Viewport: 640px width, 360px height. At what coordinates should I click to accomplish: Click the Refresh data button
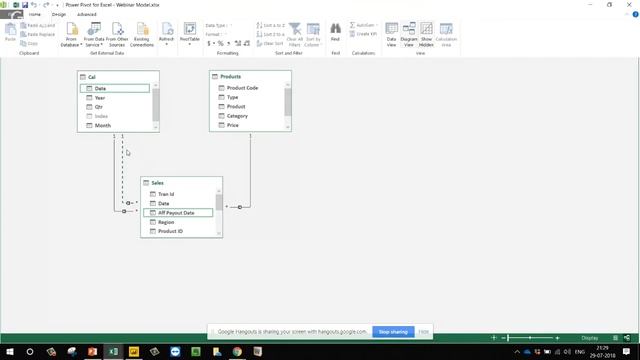(167, 34)
